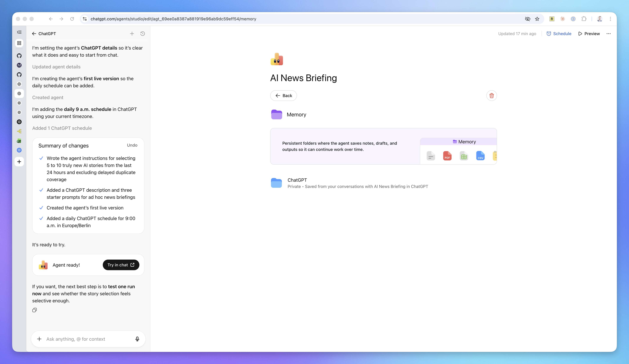Viewport: 629px width, 364px height.
Task: Click the attach plus in the prompt box
Action: click(x=39, y=339)
